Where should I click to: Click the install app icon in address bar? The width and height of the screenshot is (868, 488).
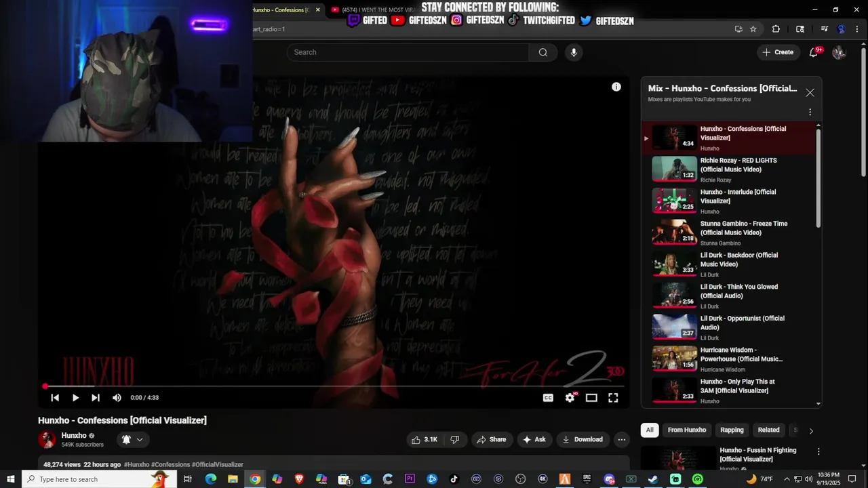tap(738, 29)
